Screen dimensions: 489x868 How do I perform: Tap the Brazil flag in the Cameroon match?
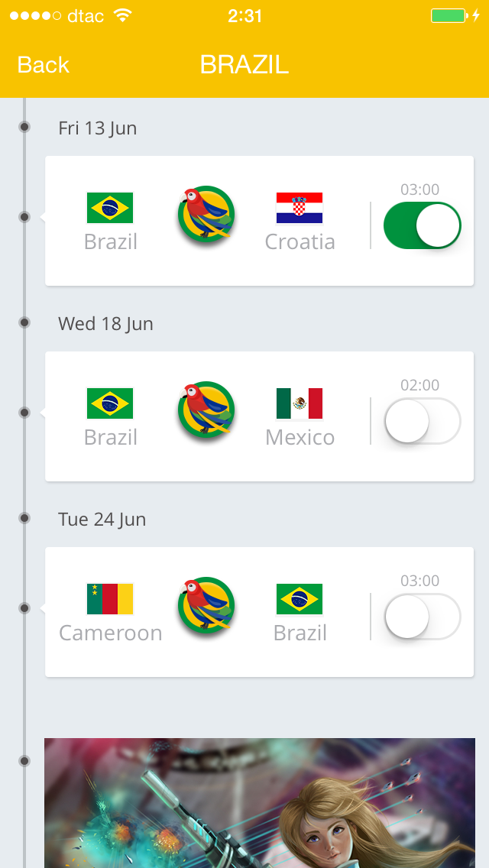(300, 599)
